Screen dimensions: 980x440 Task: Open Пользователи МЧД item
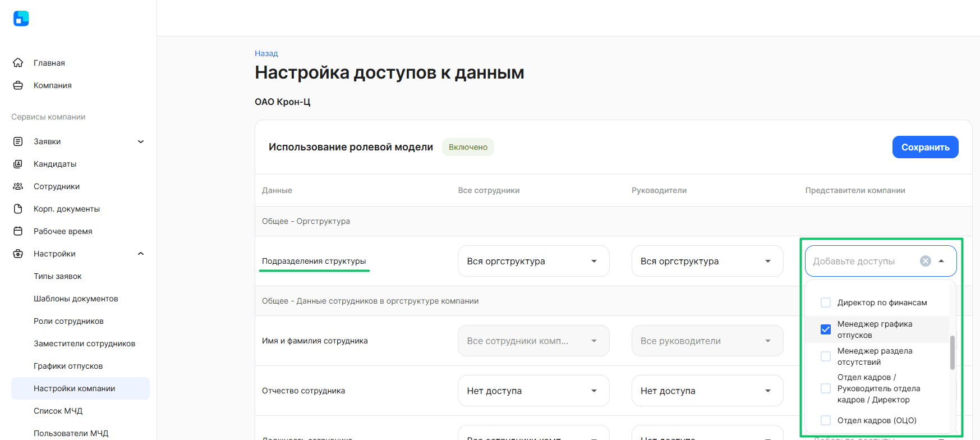pyautogui.click(x=71, y=433)
